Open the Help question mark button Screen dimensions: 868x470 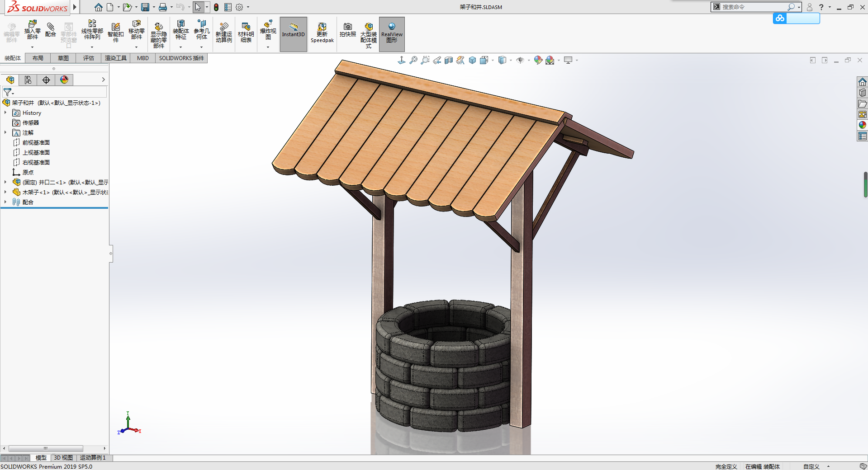(821, 7)
